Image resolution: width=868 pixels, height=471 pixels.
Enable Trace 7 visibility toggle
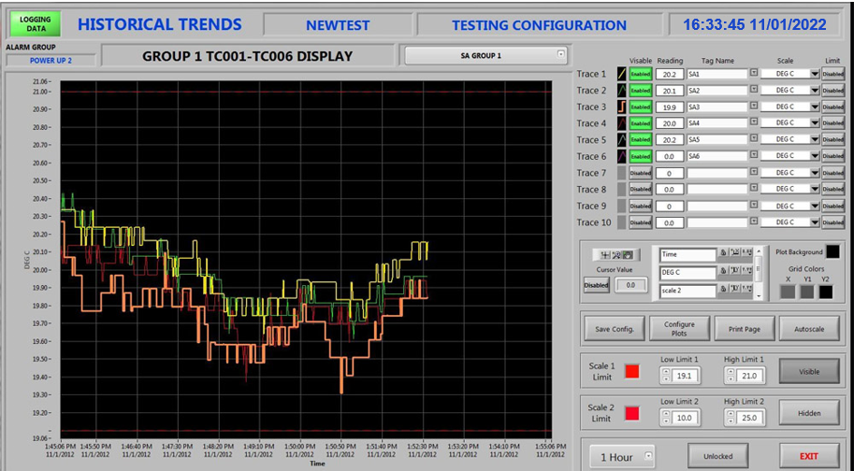(641, 173)
